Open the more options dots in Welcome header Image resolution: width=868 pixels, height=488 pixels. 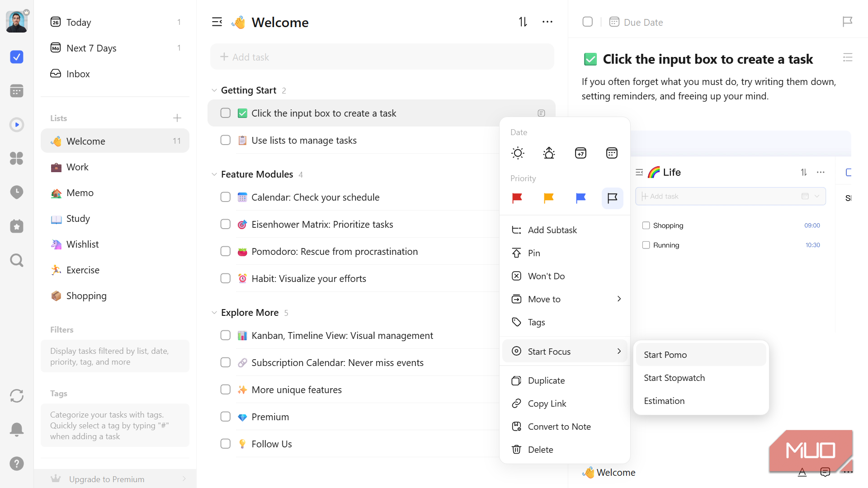pos(547,22)
